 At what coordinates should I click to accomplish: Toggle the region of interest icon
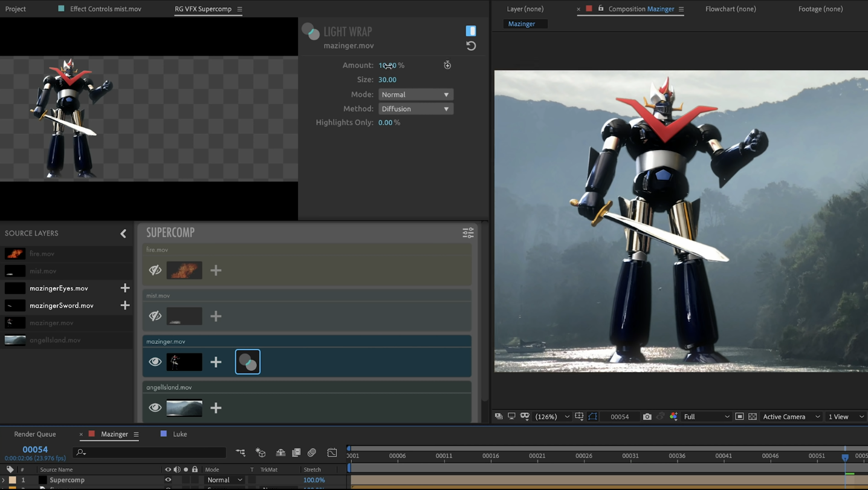point(739,417)
